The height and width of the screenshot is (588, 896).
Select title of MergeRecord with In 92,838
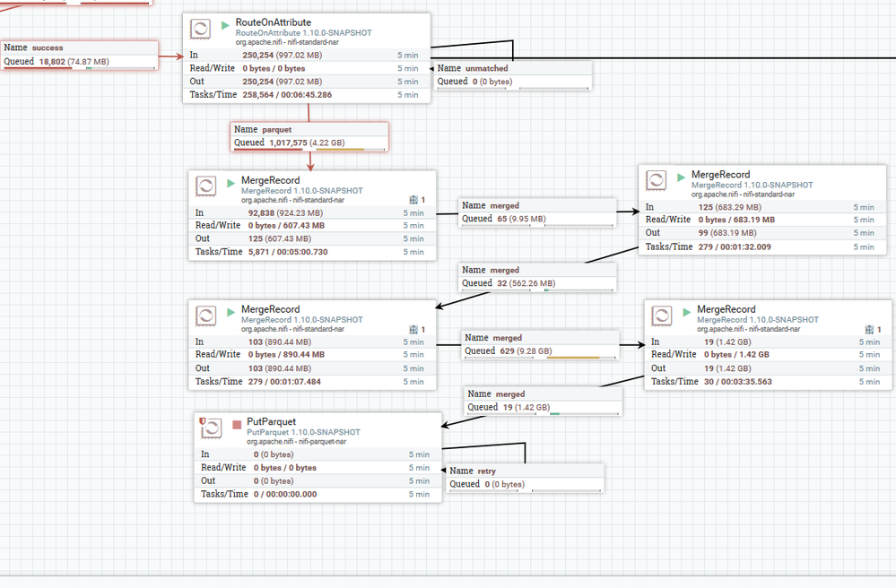coord(270,180)
